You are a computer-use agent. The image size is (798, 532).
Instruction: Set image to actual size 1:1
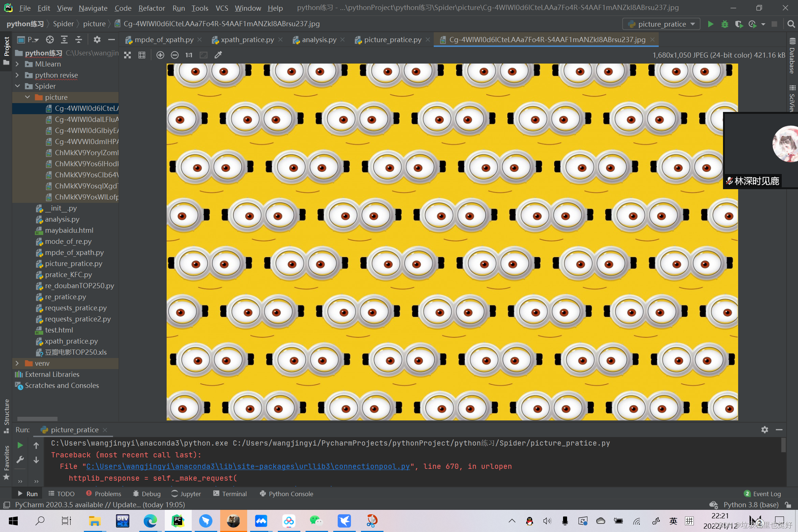pyautogui.click(x=189, y=55)
